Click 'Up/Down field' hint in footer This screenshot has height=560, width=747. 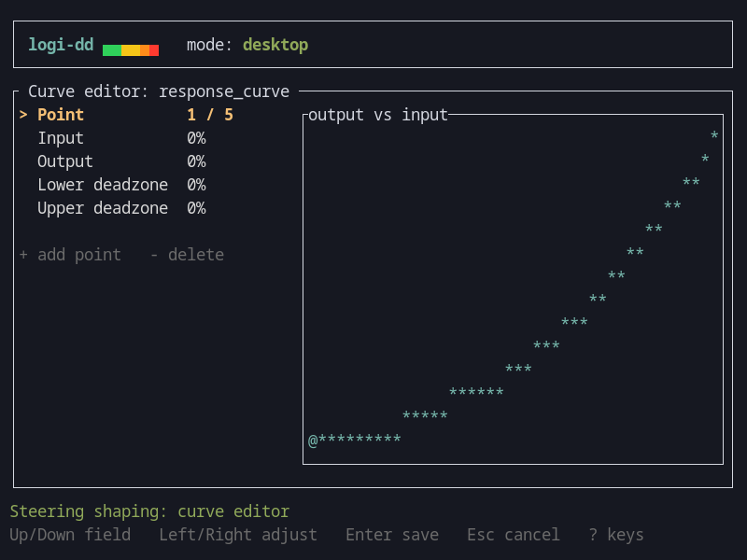(70, 535)
